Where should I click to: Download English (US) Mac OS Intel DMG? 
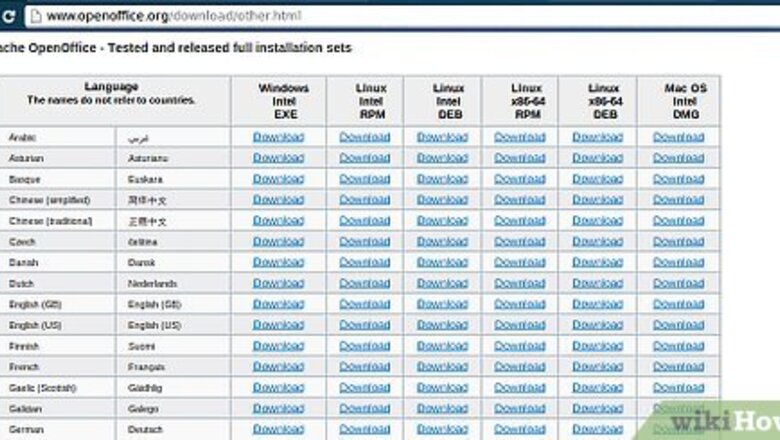click(679, 325)
